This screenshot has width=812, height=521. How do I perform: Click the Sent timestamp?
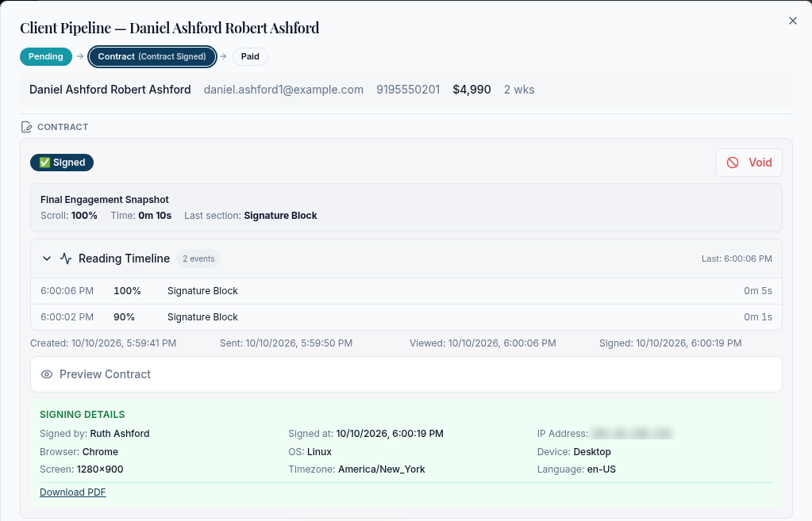pyautogui.click(x=286, y=343)
